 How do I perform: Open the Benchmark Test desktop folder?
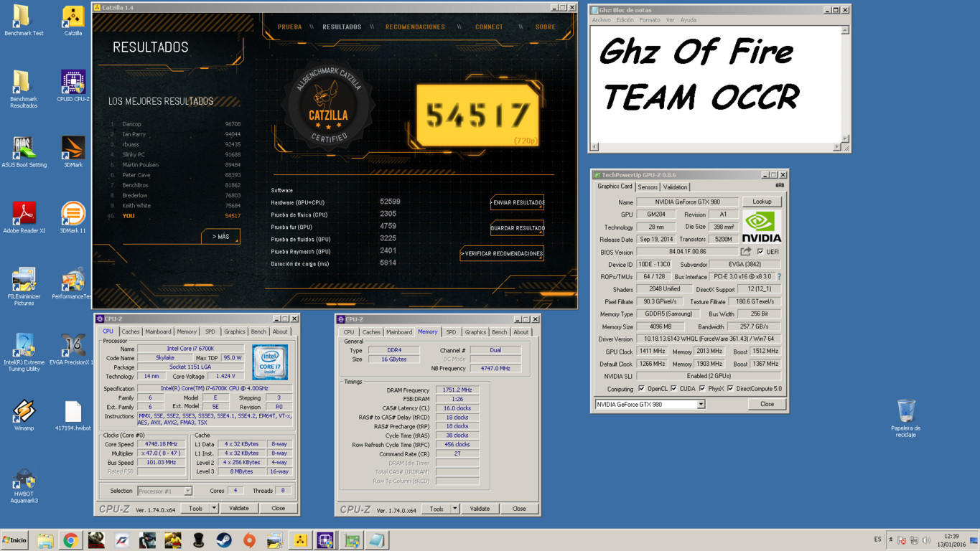23,21
